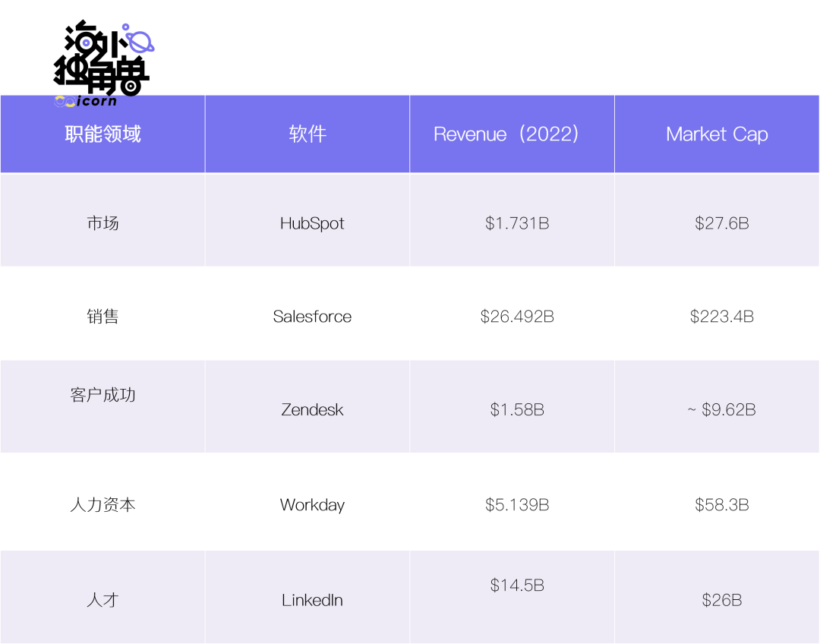Select the 软件 column header
Image resolution: width=820 pixels, height=644 pixels.
[307, 134]
